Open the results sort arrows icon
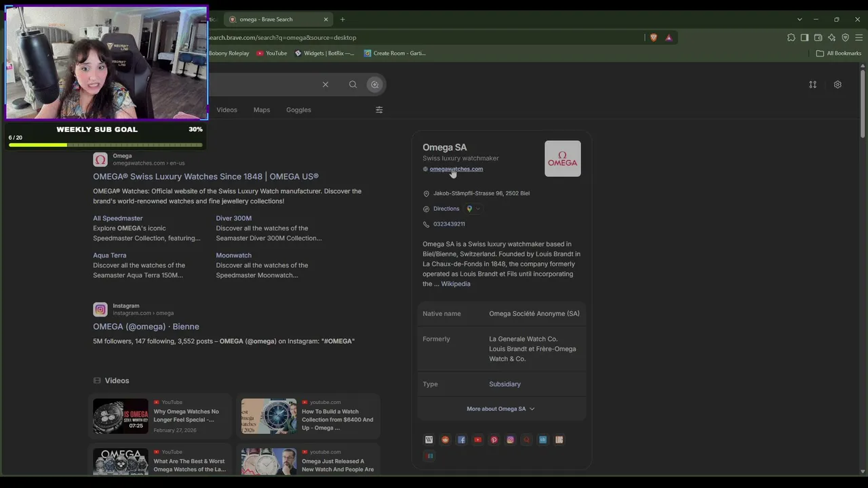The height and width of the screenshot is (488, 868). coord(812,85)
